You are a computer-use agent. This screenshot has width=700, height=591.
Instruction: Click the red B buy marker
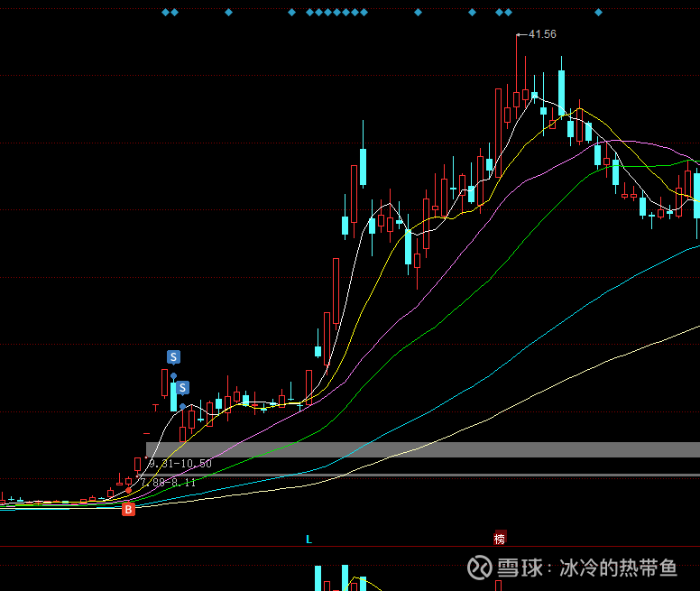129,509
